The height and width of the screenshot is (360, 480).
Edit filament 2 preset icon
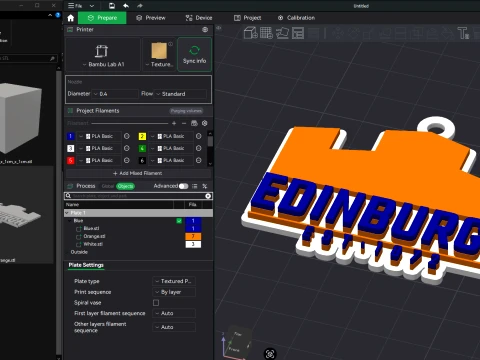199,136
